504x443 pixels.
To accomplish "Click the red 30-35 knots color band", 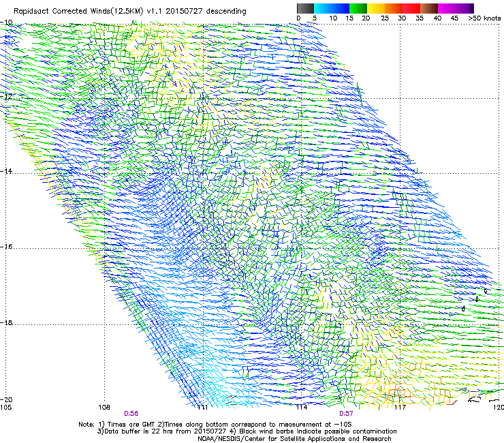I will [x=411, y=8].
